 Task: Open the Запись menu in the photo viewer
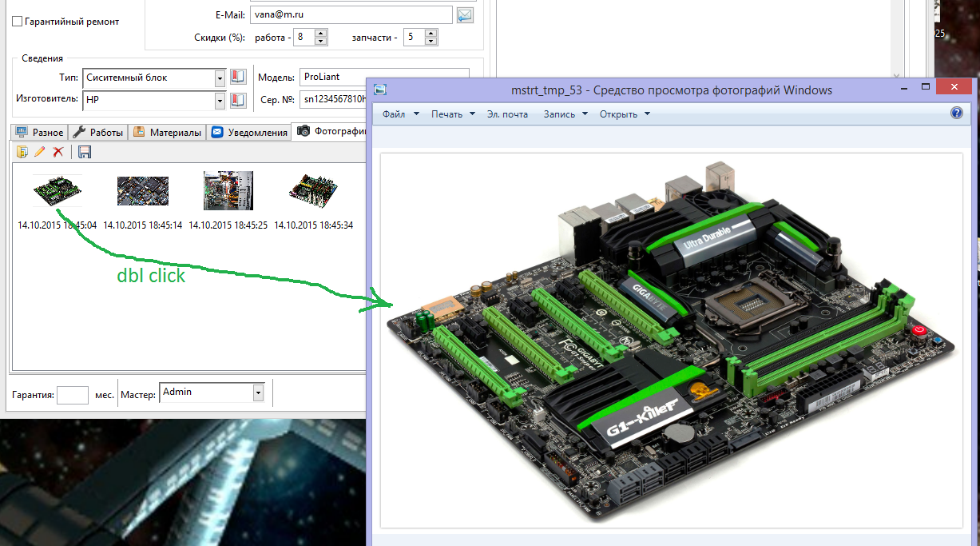(x=565, y=114)
